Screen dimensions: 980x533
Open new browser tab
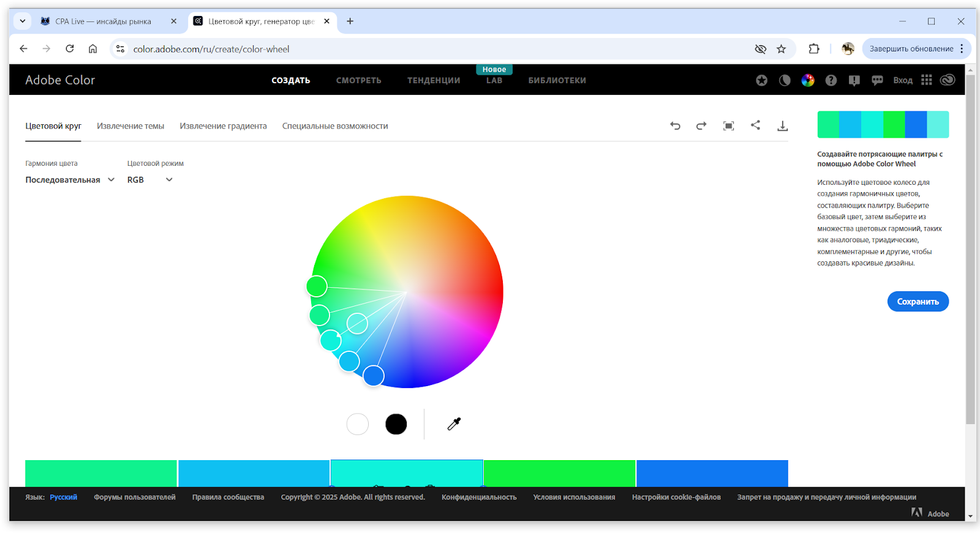pos(350,21)
